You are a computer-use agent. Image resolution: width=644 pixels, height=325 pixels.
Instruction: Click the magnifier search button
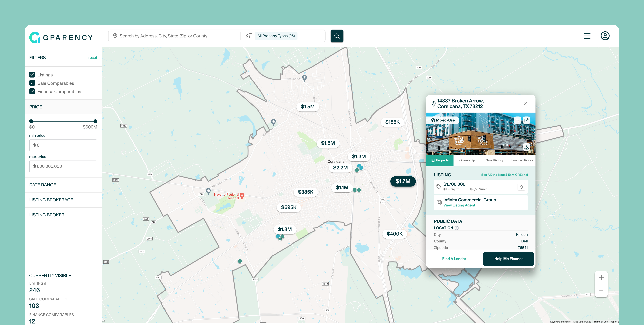tap(337, 36)
